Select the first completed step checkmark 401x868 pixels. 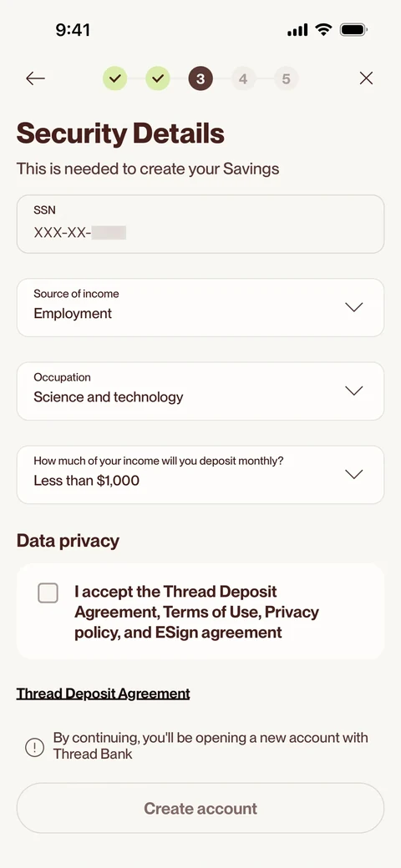pos(114,78)
